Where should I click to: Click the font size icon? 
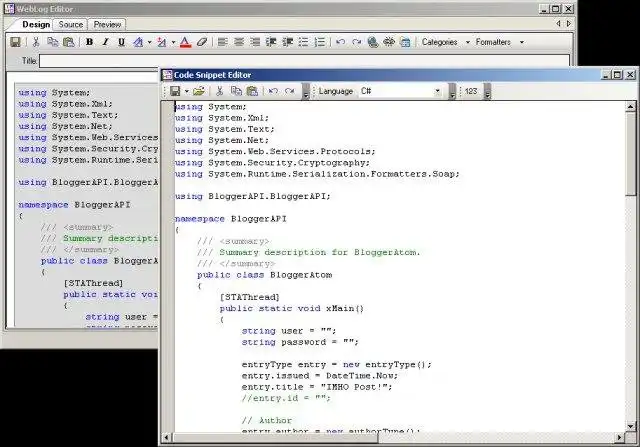click(162, 42)
